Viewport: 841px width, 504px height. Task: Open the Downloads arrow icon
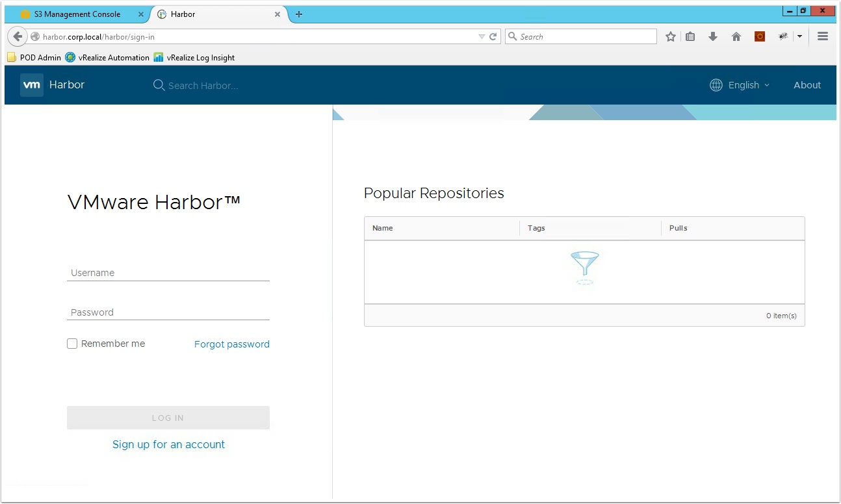pos(713,37)
